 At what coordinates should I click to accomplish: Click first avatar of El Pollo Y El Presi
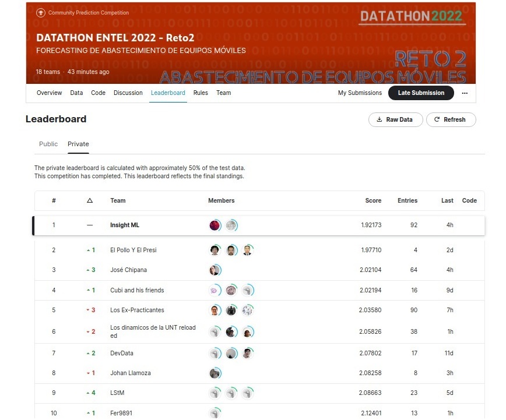[215, 250]
